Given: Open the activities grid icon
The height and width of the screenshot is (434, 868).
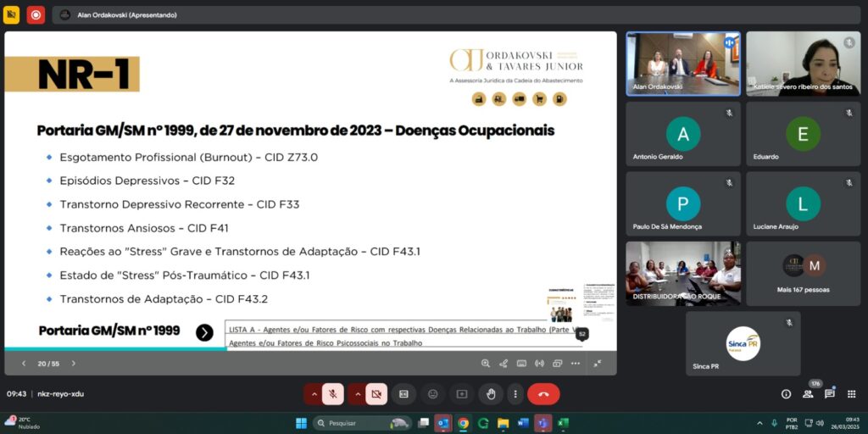Looking at the screenshot, I should tap(850, 394).
